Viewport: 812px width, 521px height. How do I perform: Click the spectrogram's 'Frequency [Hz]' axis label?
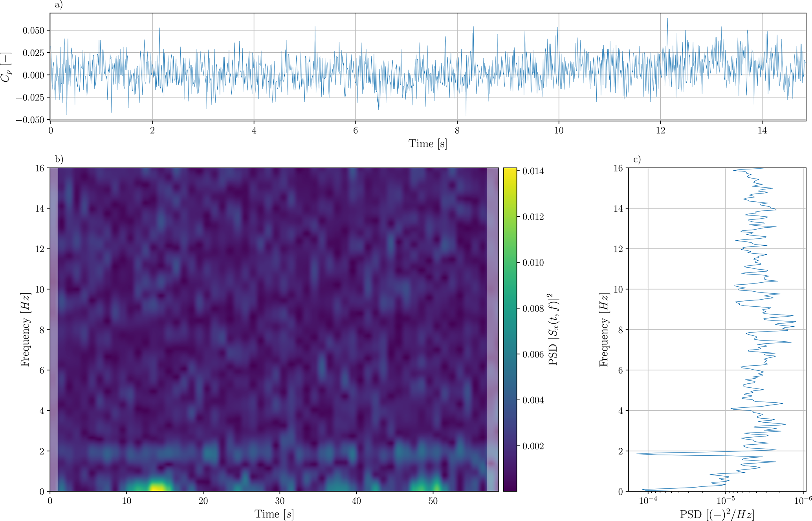pos(26,330)
